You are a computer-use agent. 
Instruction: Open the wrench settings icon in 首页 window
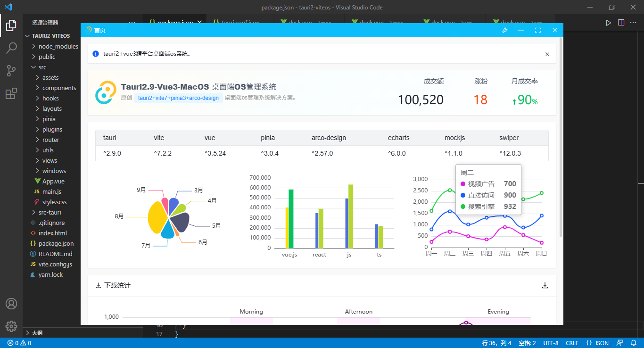tap(504, 30)
